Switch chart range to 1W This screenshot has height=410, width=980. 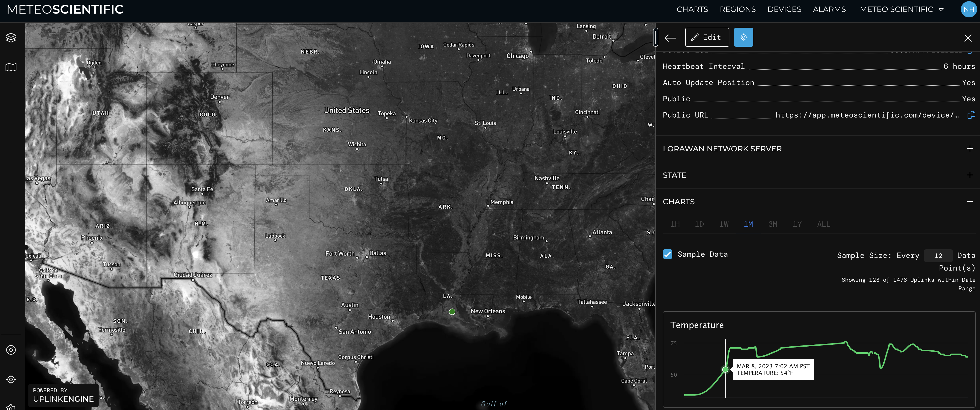pos(724,224)
